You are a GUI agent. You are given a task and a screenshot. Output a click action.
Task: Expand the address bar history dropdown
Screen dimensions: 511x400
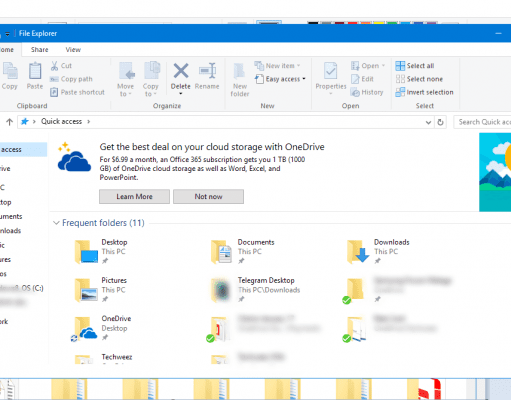point(428,122)
